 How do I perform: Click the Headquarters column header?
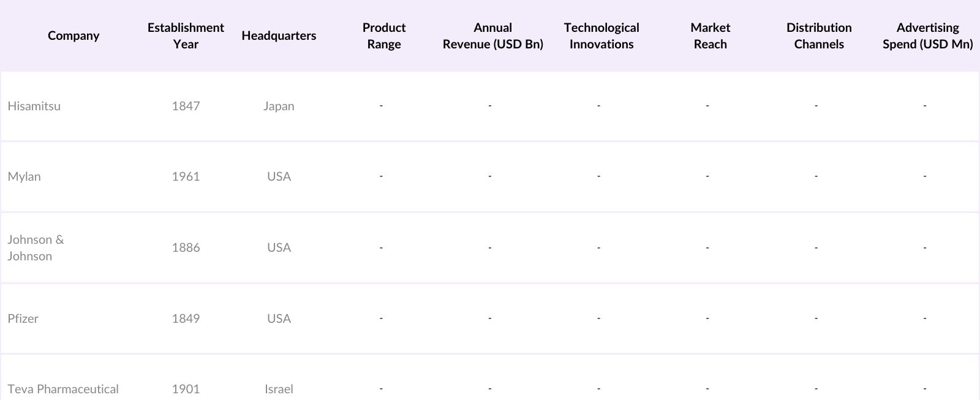(x=279, y=36)
